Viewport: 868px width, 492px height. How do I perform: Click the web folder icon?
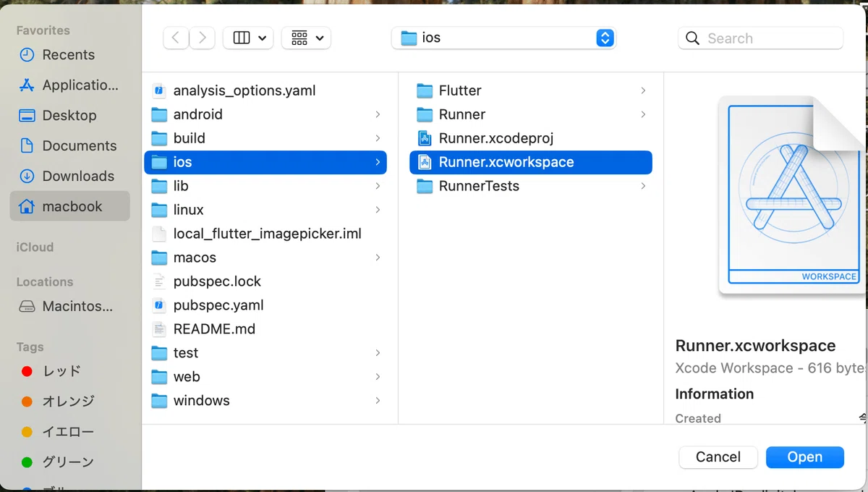pyautogui.click(x=159, y=377)
